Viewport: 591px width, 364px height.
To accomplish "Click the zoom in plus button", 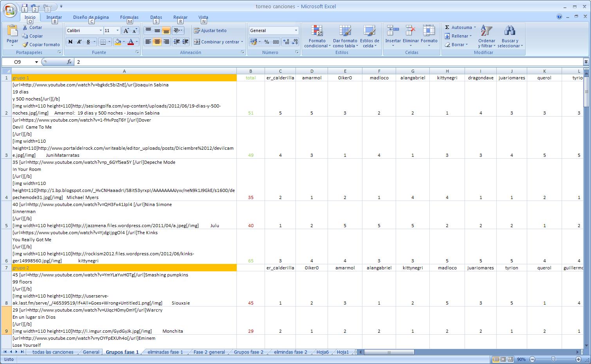I will click(578, 359).
